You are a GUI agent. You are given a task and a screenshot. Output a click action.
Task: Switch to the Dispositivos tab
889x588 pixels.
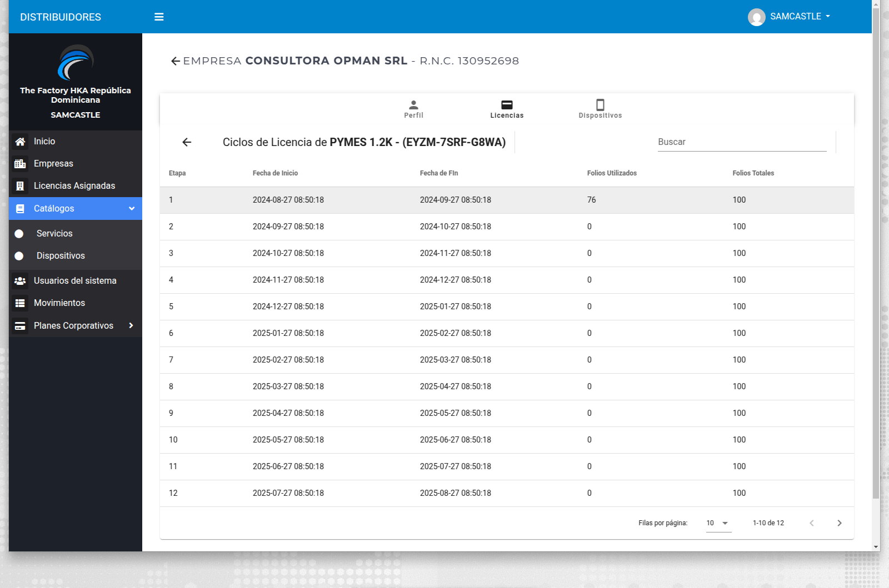pos(600,109)
